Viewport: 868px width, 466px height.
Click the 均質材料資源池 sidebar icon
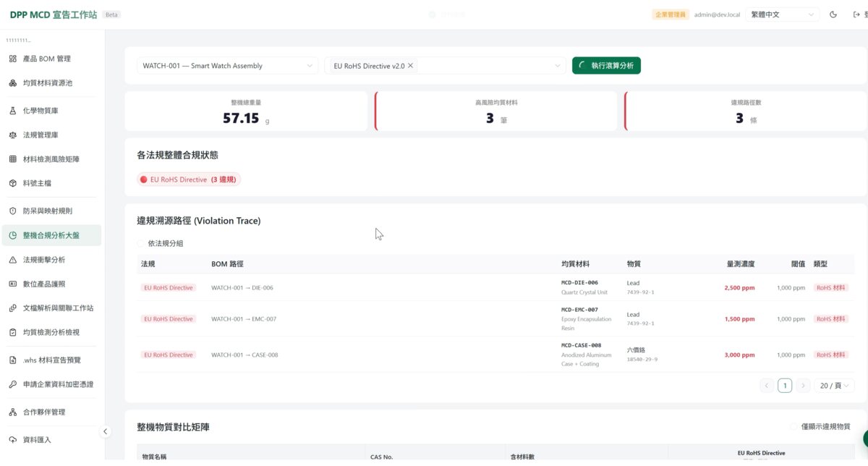tap(13, 83)
